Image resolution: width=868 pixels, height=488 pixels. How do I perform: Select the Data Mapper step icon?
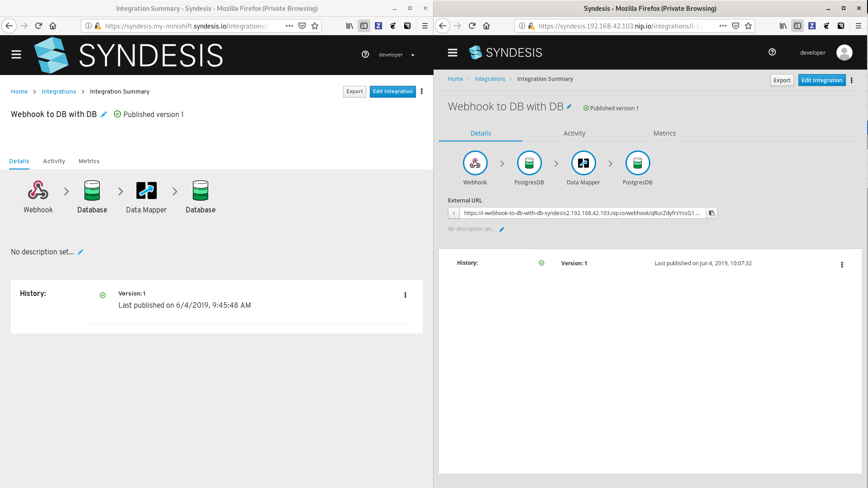583,163
